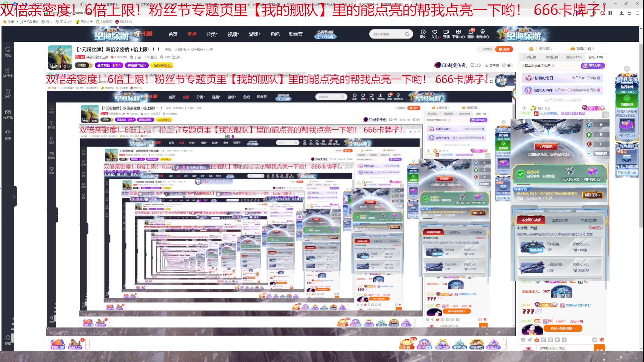Viewport: 644px width, 362px height.
Task: Toggle the orange 关注 follow button beside 308322
Action: tap(504, 49)
